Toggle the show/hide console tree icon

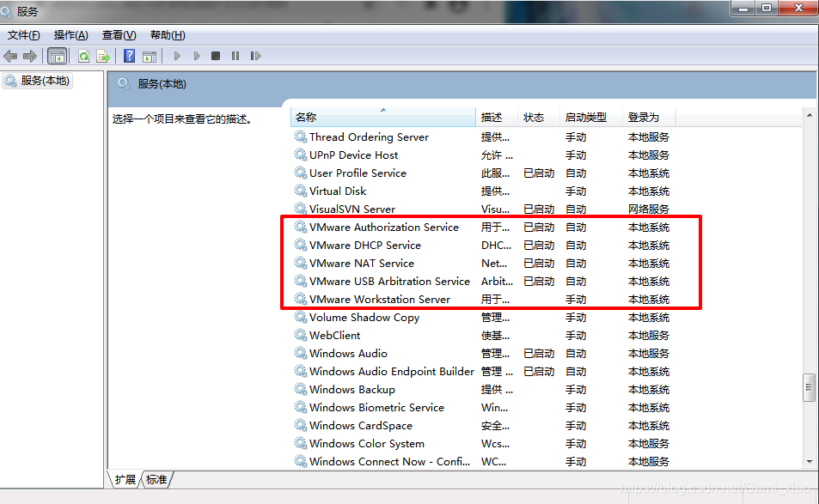(x=57, y=56)
